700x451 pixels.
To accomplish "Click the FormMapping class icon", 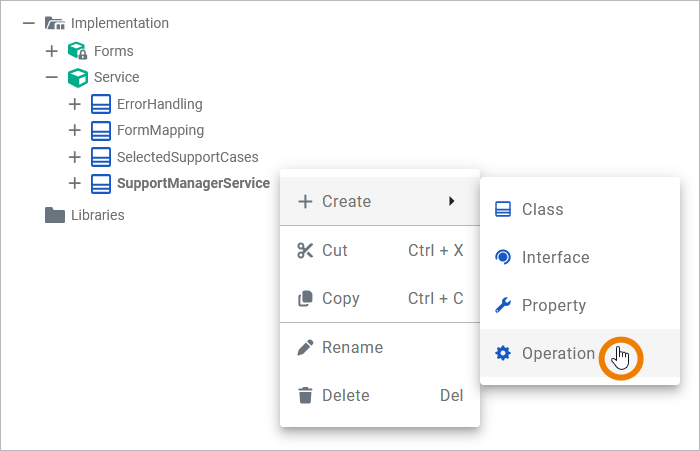I will (100, 130).
